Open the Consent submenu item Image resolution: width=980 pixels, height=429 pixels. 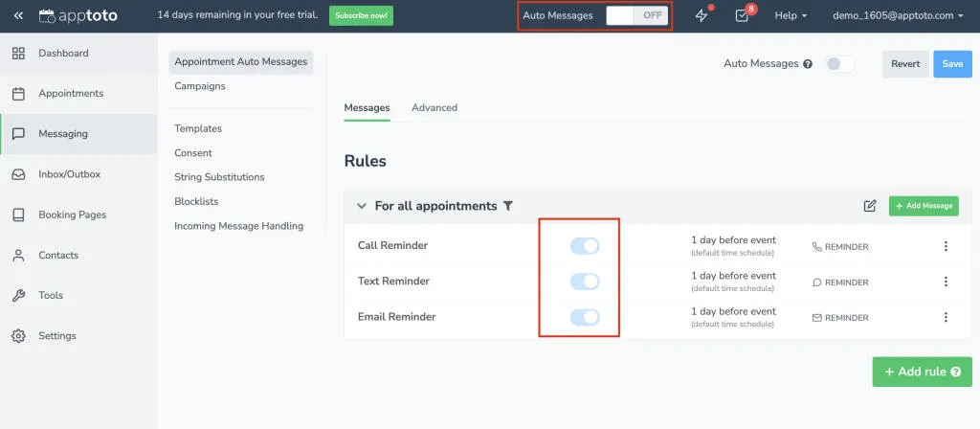point(193,153)
